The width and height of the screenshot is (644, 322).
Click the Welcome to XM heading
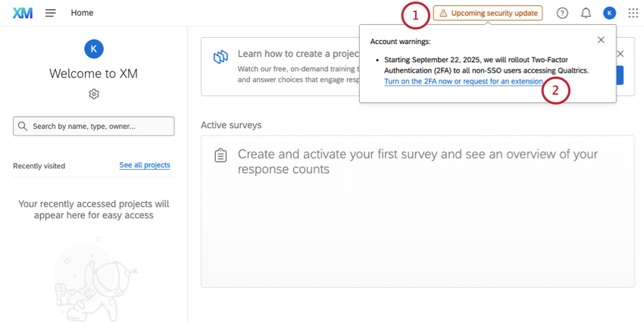pos(94,73)
